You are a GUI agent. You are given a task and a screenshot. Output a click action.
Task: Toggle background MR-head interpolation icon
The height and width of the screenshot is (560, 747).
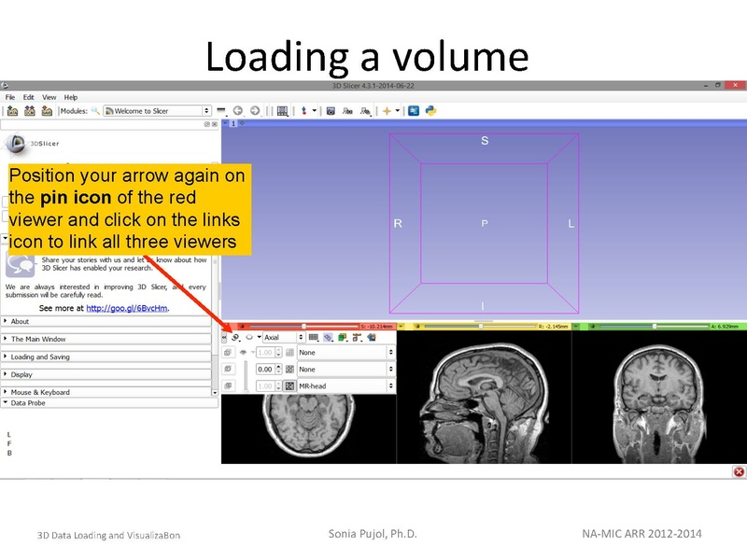point(289,386)
